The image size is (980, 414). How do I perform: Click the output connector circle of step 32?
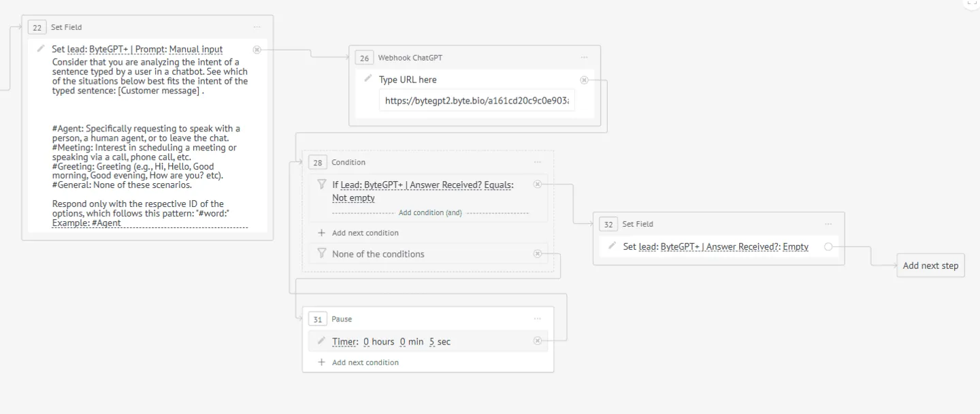click(x=828, y=246)
